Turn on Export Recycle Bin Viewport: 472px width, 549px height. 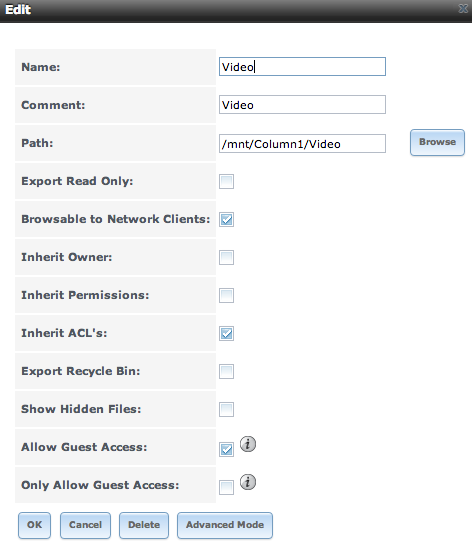227,371
